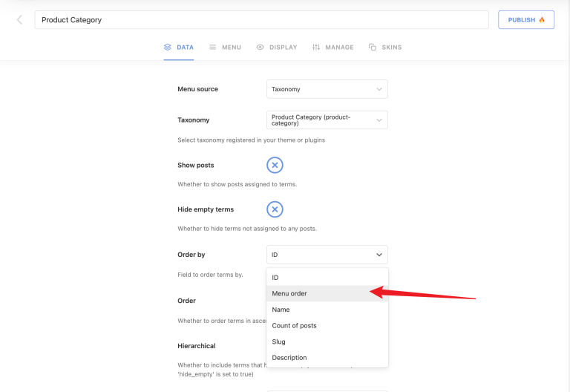Expand the Taxonomy dropdown

pyautogui.click(x=327, y=120)
